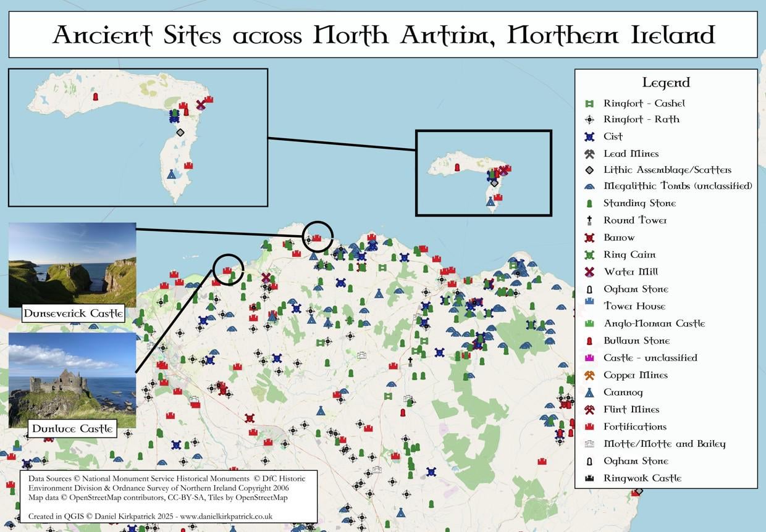766x532 pixels.
Task: Click the grey lithic diamond in enlarged inset
Action: [x=180, y=132]
